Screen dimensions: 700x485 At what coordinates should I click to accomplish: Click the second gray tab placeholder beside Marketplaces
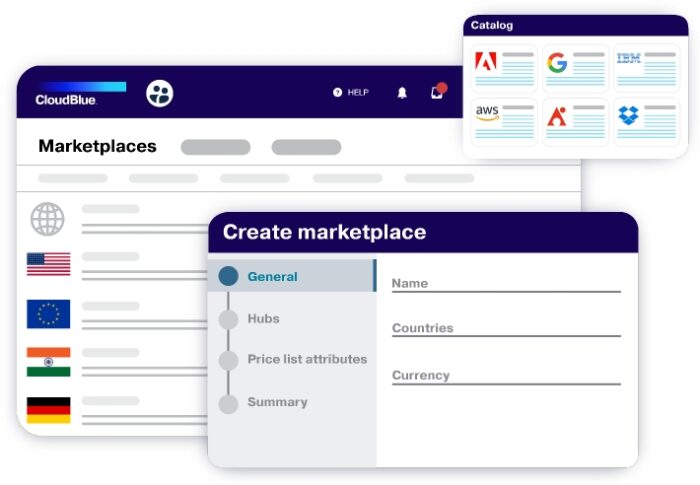tap(306, 147)
